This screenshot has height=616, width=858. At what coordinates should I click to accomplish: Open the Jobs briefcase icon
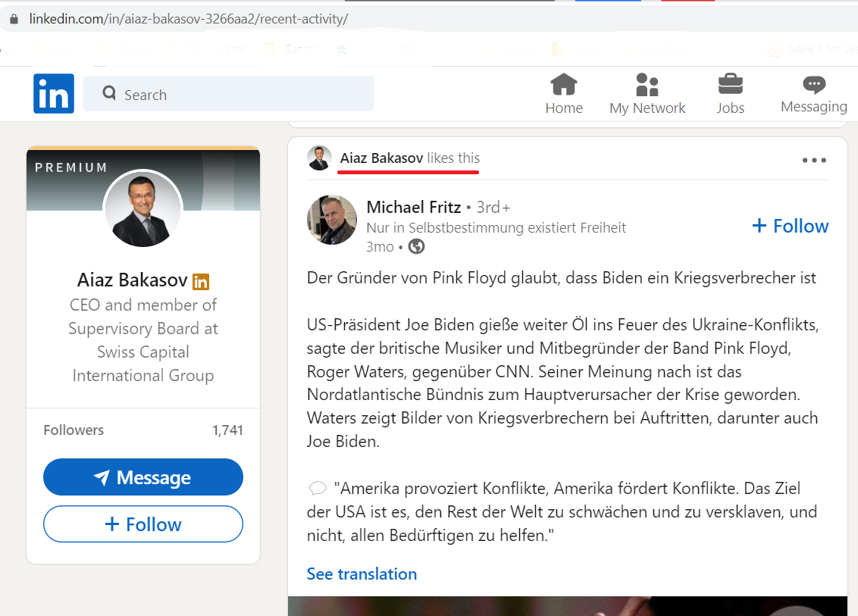(x=731, y=84)
